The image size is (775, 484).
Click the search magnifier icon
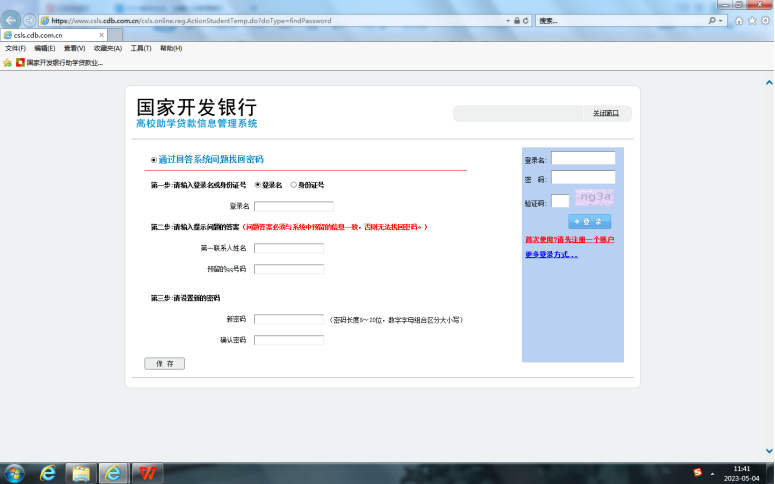[x=713, y=20]
